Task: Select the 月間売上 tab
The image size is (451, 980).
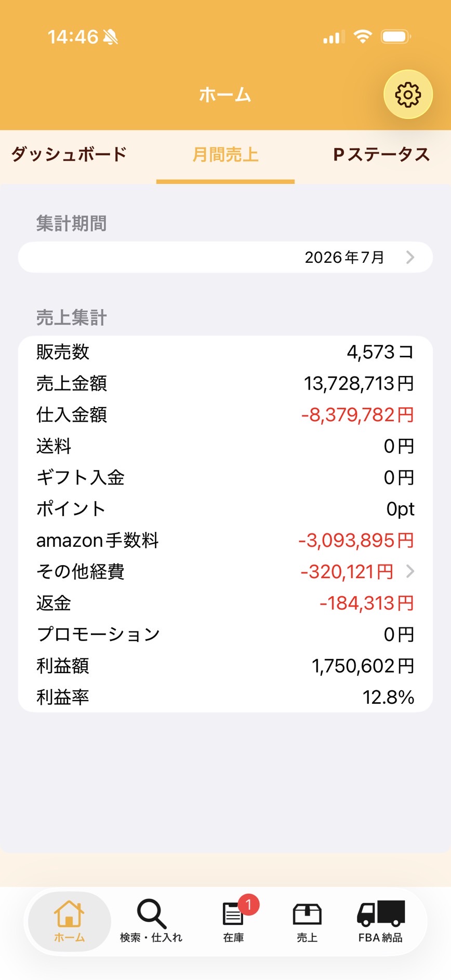Action: pyautogui.click(x=225, y=155)
